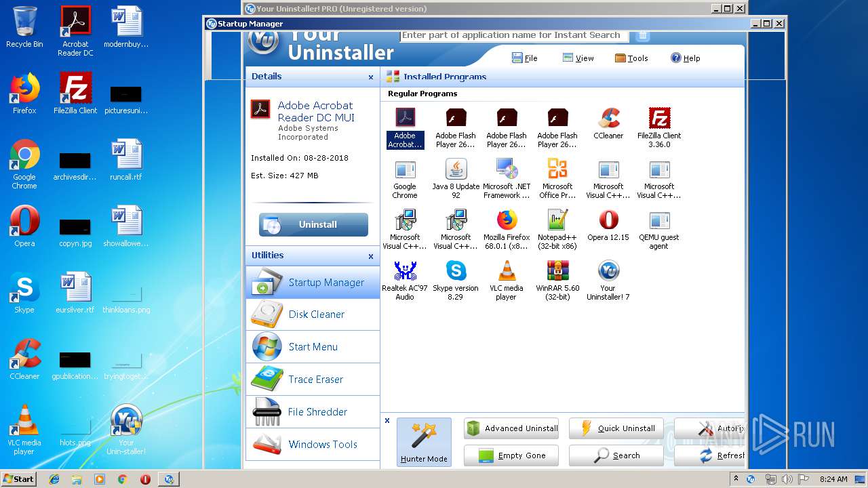Viewport: 868px width, 488px height.
Task: Select Adobe Acrobat Reader program icon
Action: (x=405, y=127)
